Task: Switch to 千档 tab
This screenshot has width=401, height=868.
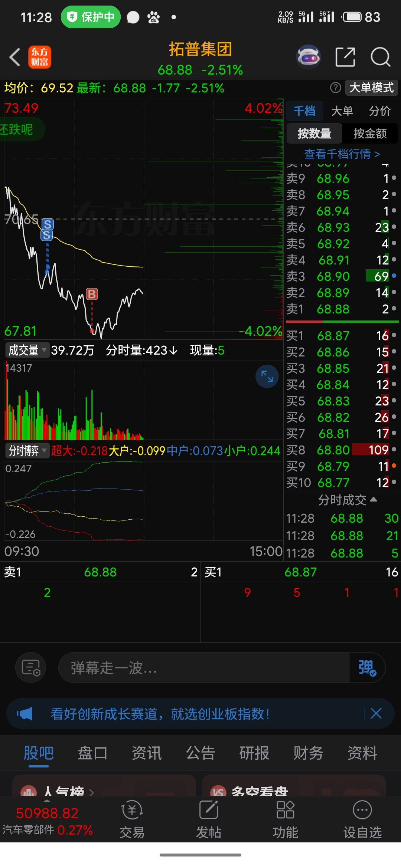Action: (304, 111)
